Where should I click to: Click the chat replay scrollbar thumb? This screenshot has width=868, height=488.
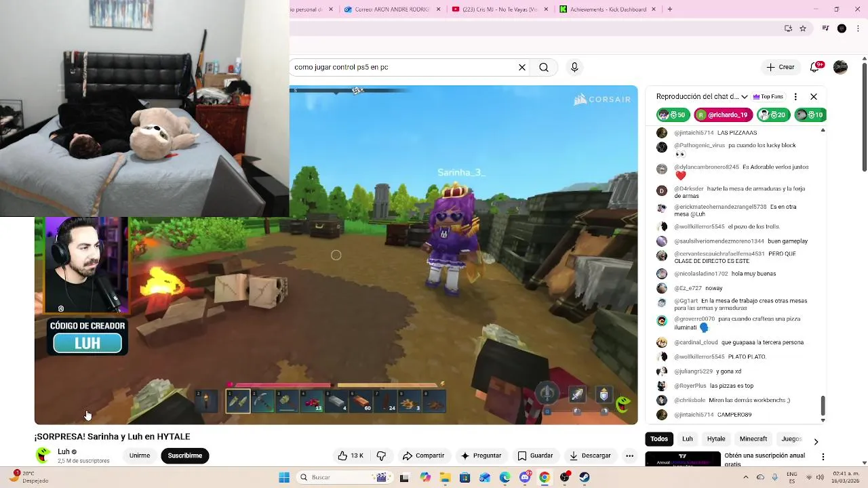coord(823,405)
